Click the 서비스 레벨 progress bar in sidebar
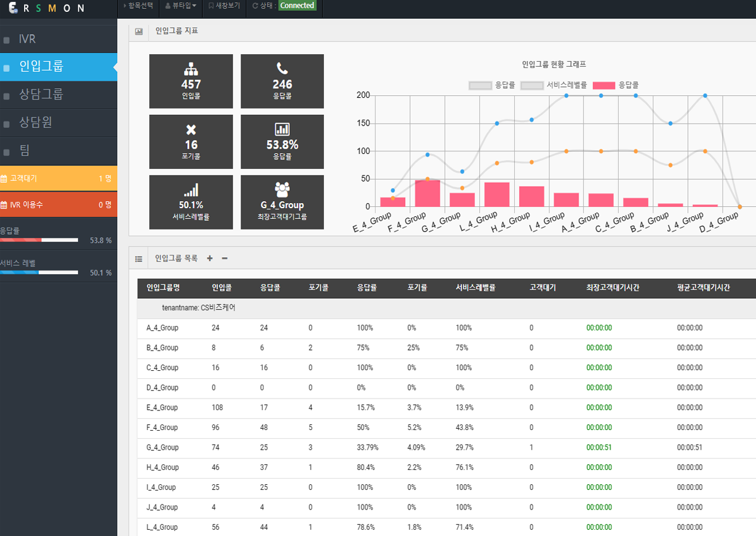This screenshot has height=536, width=756. (x=39, y=272)
